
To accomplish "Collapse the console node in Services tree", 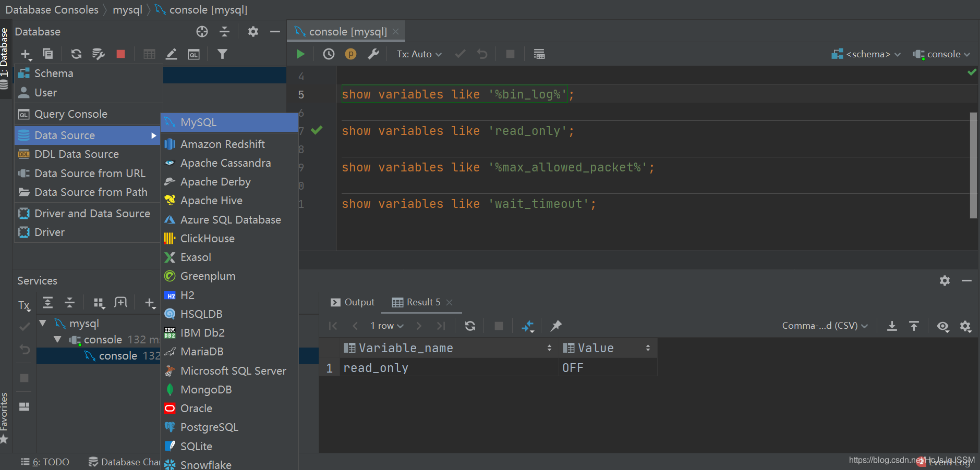I will click(57, 340).
